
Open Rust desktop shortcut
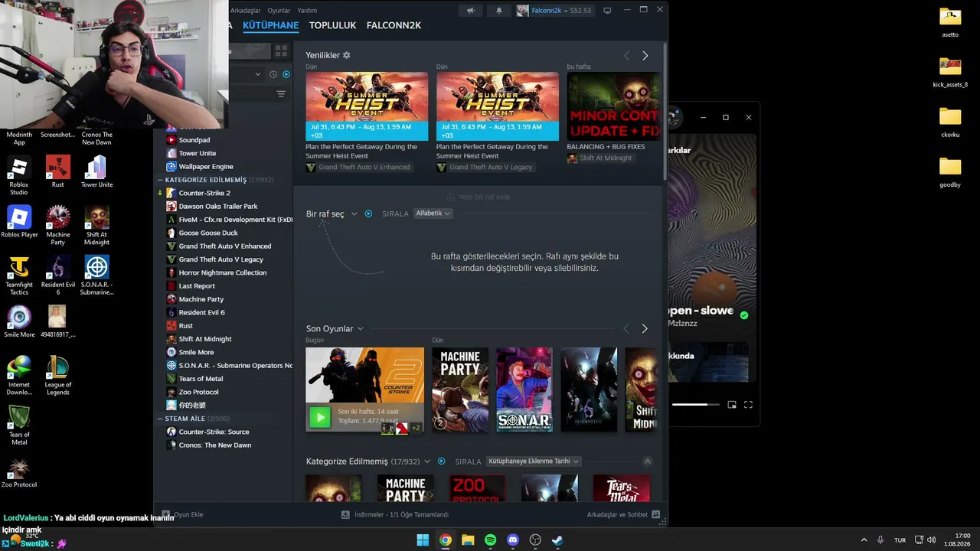coord(57,171)
